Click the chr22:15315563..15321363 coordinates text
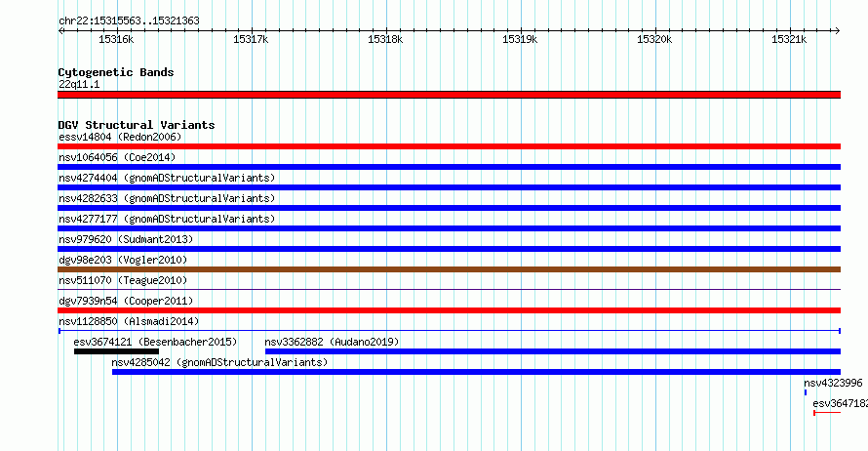 129,20
